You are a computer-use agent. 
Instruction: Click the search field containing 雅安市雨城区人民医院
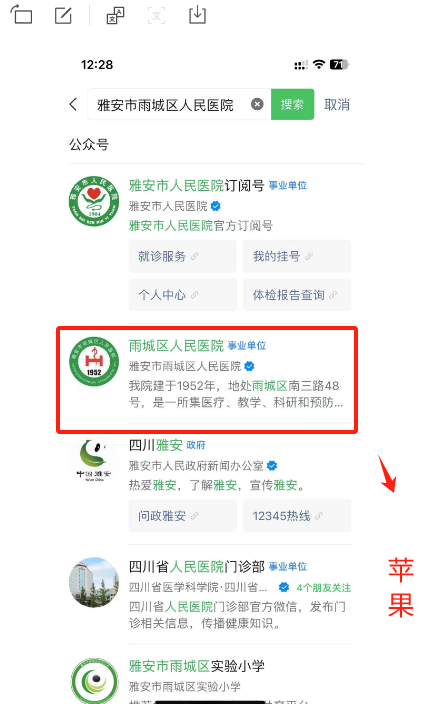pos(179,104)
